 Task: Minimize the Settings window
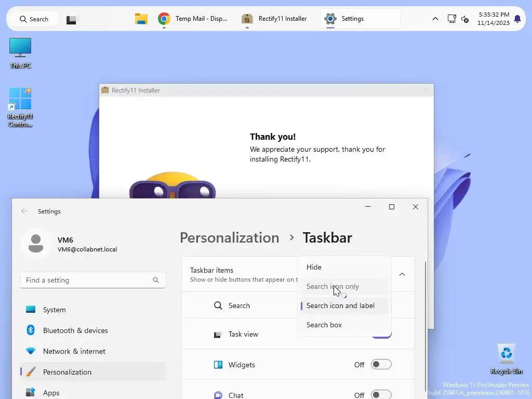tap(368, 207)
